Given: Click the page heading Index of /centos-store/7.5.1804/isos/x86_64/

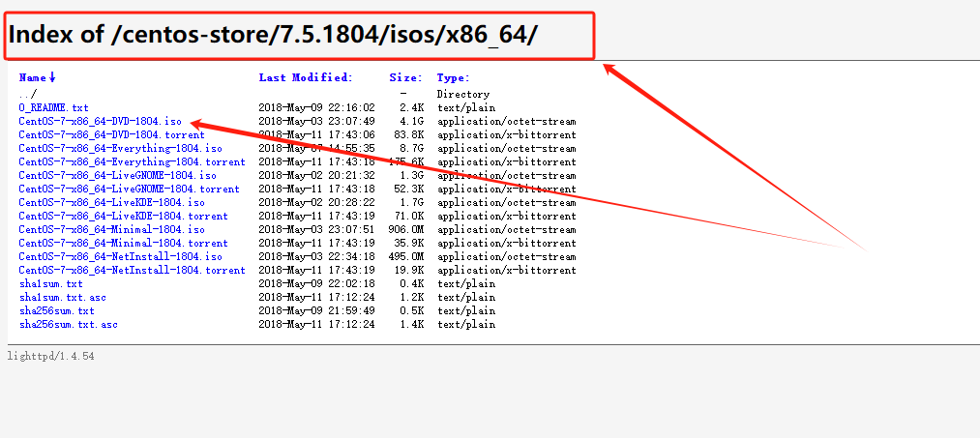Looking at the screenshot, I should click(x=273, y=35).
